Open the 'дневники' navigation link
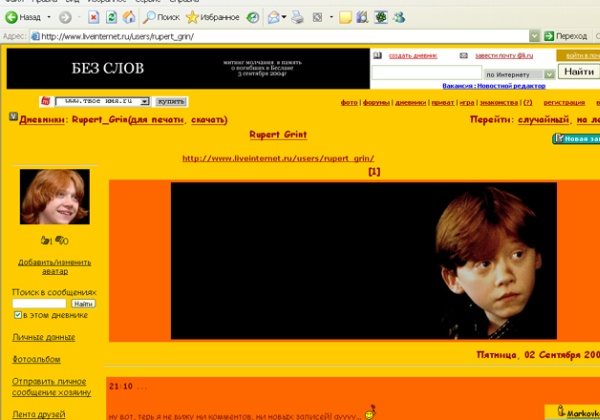The width and height of the screenshot is (600, 420). [x=410, y=103]
